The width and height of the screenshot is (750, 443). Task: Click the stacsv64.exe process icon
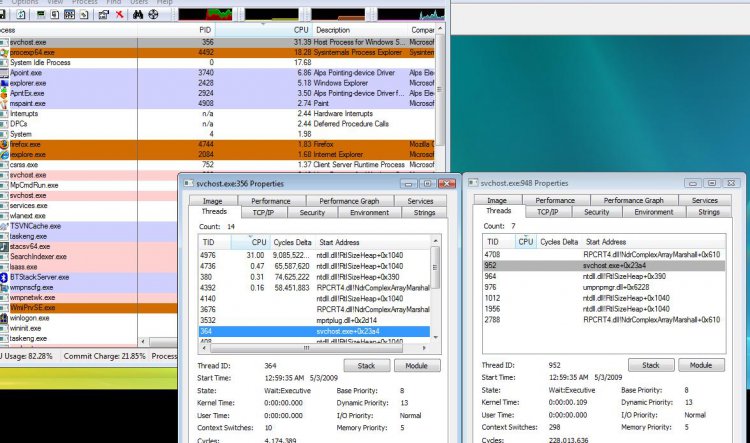(x=4, y=246)
